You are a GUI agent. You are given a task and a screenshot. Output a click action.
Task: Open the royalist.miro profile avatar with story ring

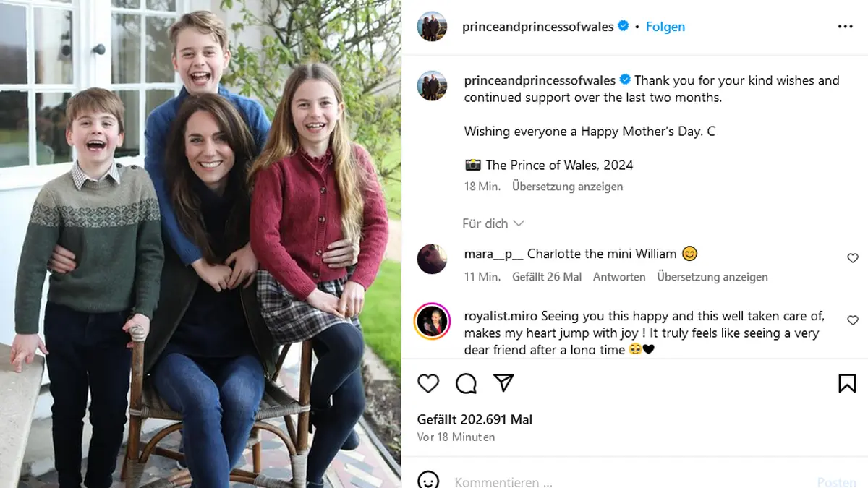point(432,322)
